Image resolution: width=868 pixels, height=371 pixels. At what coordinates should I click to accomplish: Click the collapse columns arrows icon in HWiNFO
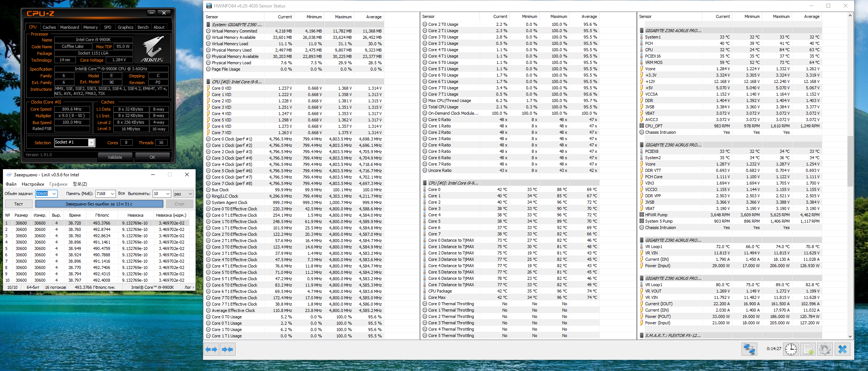(x=227, y=349)
